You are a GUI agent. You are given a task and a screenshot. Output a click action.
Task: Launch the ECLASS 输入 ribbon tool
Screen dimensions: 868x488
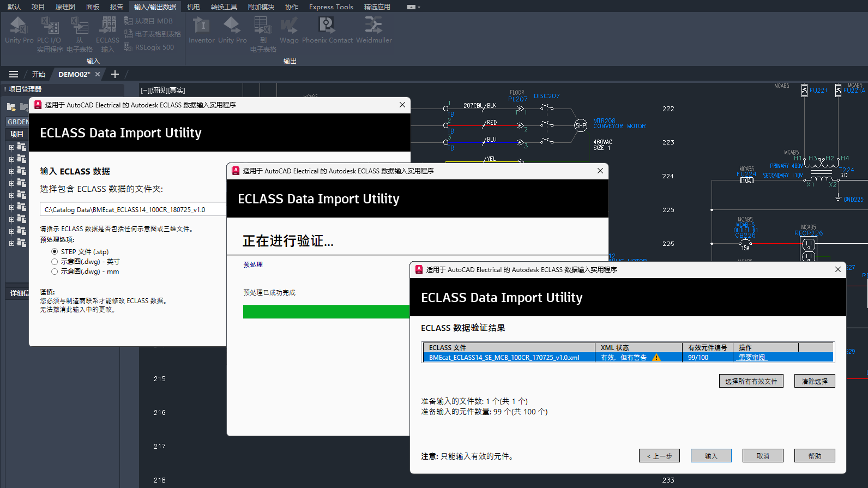pos(108,34)
